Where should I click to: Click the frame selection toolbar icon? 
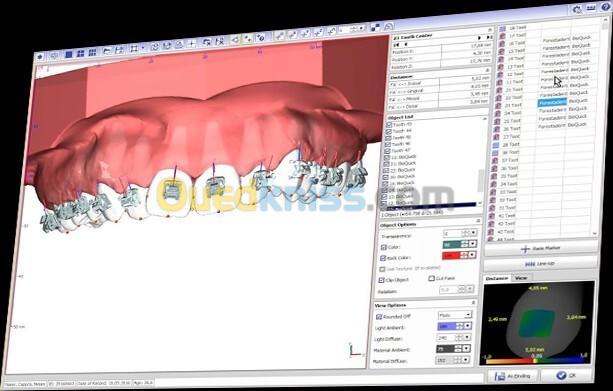(x=134, y=49)
